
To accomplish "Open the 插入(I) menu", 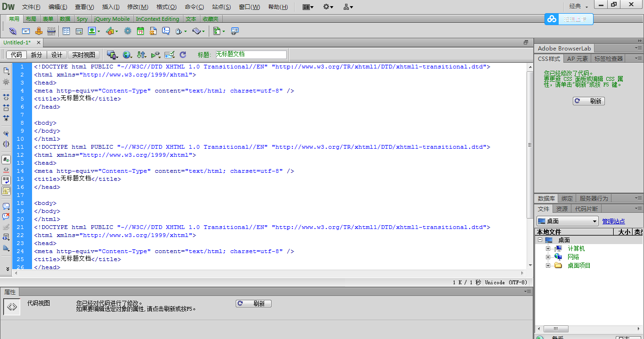I will (111, 7).
